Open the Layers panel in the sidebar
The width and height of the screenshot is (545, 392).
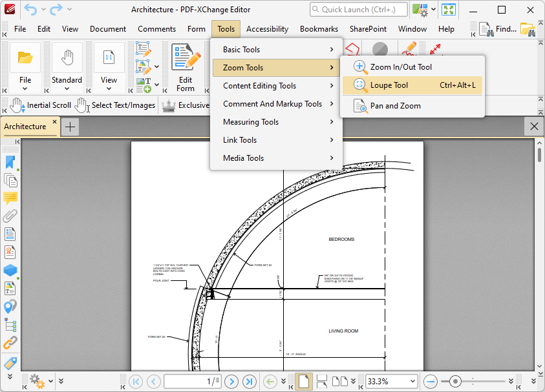[x=10, y=270]
